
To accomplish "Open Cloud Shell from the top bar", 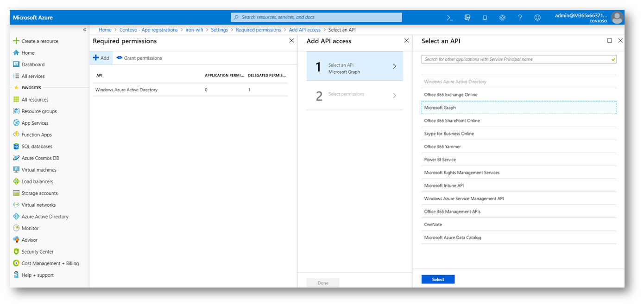I will 449,18.
